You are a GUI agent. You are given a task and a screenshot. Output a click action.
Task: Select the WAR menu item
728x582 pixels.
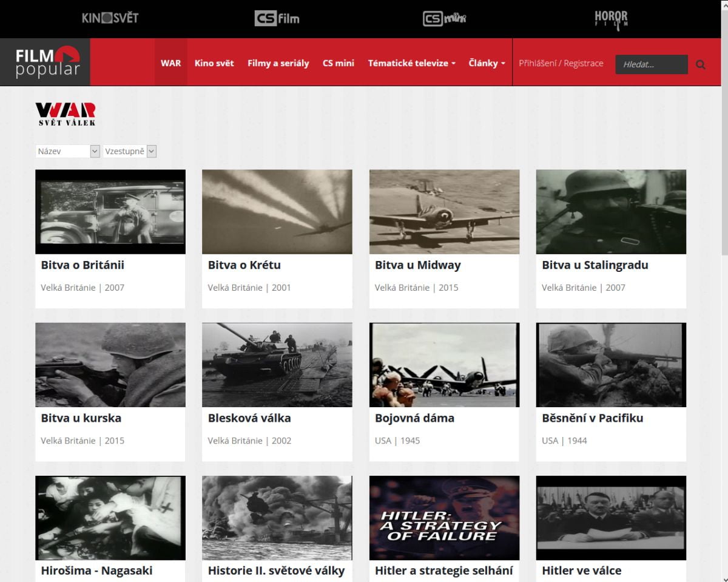pos(171,63)
